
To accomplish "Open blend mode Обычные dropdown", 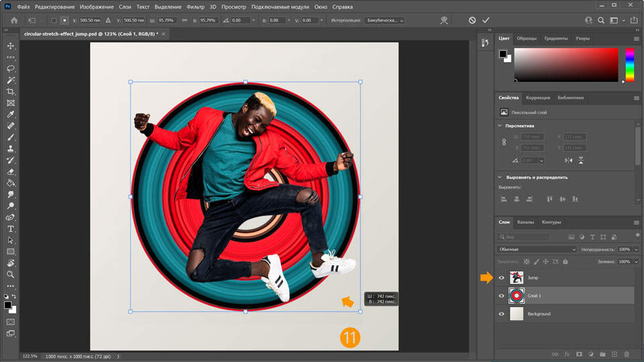I will 537,249.
